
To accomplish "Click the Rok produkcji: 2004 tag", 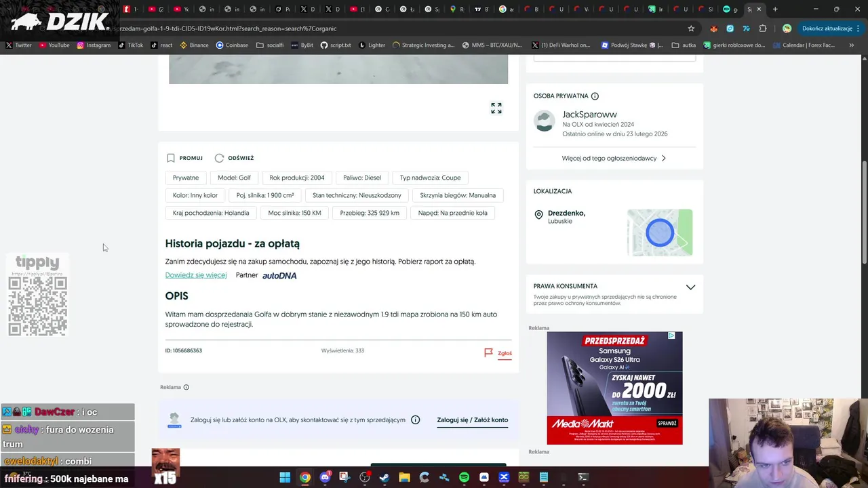I will [297, 178].
